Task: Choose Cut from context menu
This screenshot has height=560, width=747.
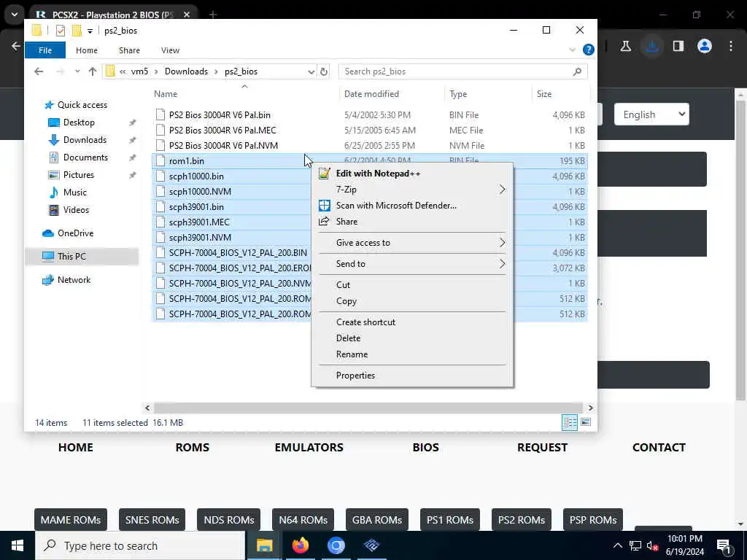Action: [412, 285]
